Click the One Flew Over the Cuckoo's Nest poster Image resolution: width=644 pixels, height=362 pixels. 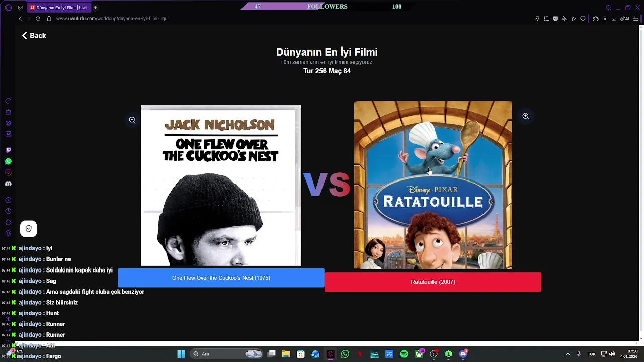coord(221,186)
